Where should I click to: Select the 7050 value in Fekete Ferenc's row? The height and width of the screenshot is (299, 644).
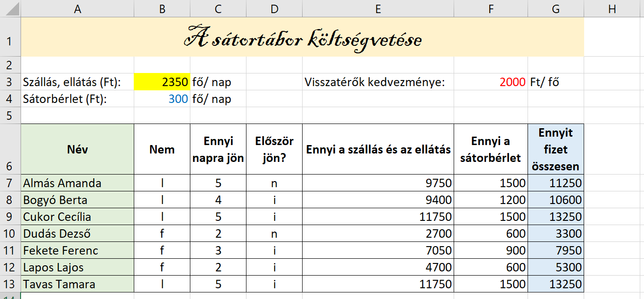[x=378, y=250]
